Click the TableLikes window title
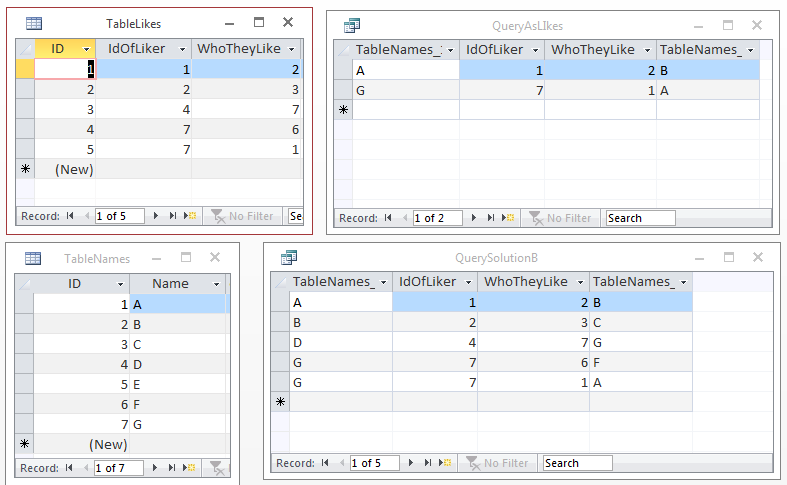Viewport: 787px width, 485px height. [x=134, y=24]
